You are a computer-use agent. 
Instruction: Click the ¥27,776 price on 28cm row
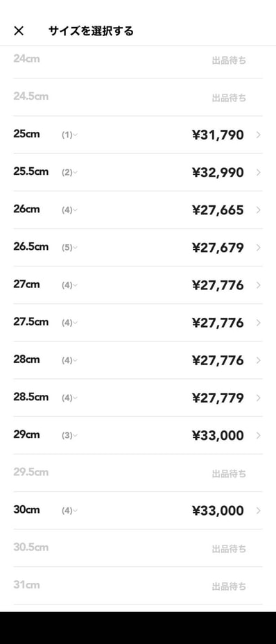(218, 360)
